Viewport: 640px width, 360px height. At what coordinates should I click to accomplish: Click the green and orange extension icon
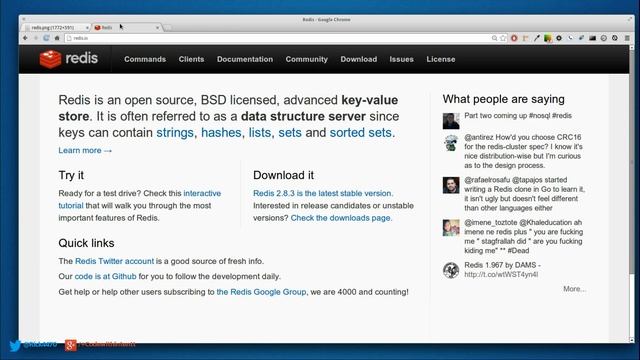(x=548, y=38)
